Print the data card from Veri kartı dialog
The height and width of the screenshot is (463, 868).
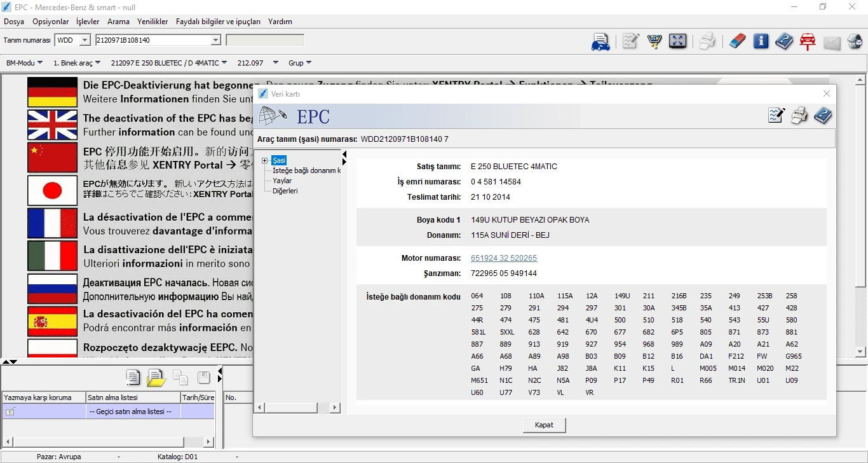coord(799,116)
